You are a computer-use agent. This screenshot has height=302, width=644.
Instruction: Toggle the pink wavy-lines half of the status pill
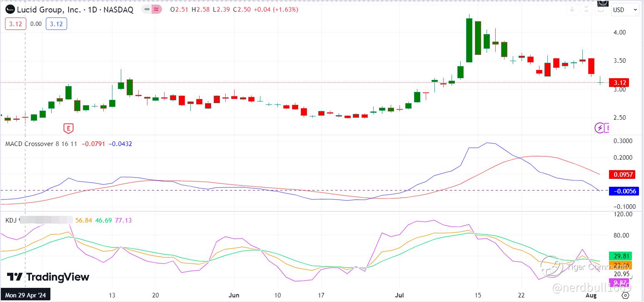coord(157,10)
